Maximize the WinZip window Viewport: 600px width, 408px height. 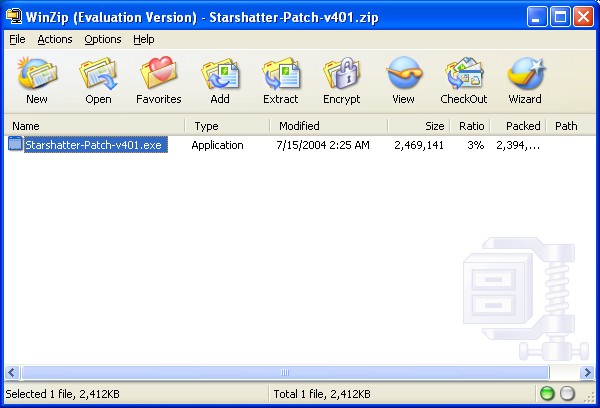tap(560, 16)
